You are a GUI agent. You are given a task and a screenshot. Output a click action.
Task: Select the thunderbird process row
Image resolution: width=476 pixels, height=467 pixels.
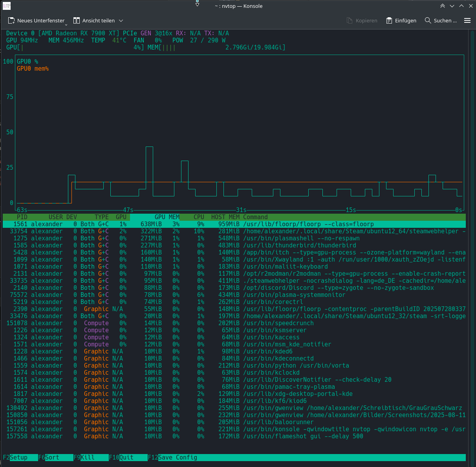(x=234, y=245)
